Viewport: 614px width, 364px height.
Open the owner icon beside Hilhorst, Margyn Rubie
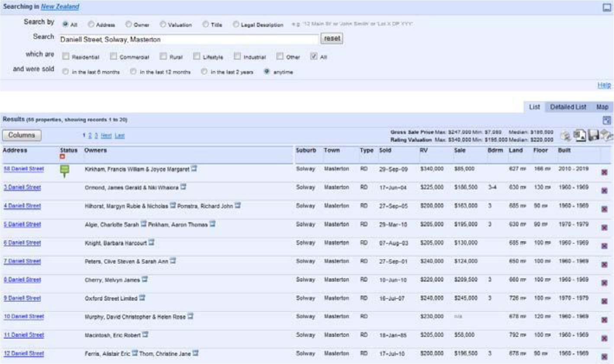click(173, 206)
